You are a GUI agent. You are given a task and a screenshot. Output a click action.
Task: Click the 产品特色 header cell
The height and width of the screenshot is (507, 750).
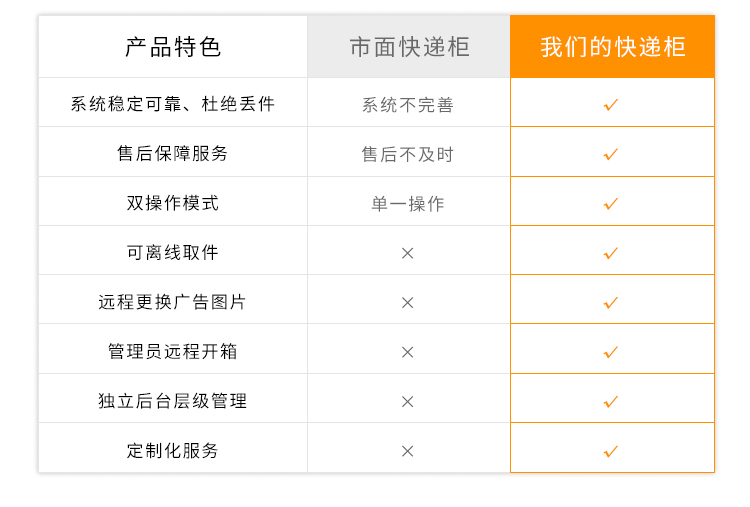[x=173, y=47]
